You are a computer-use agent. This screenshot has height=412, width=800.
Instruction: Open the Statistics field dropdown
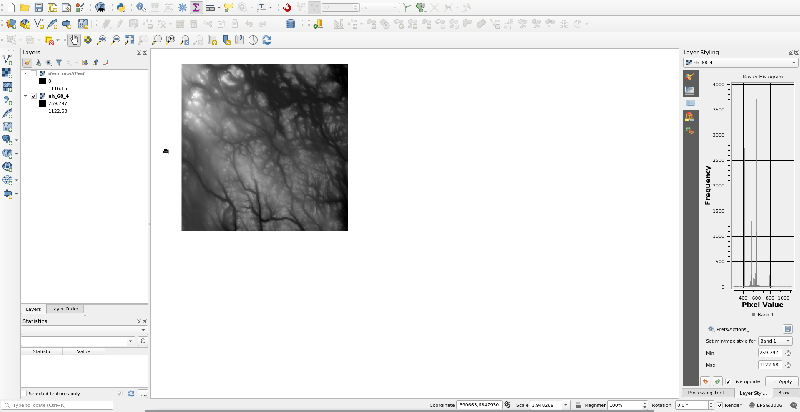coord(78,341)
